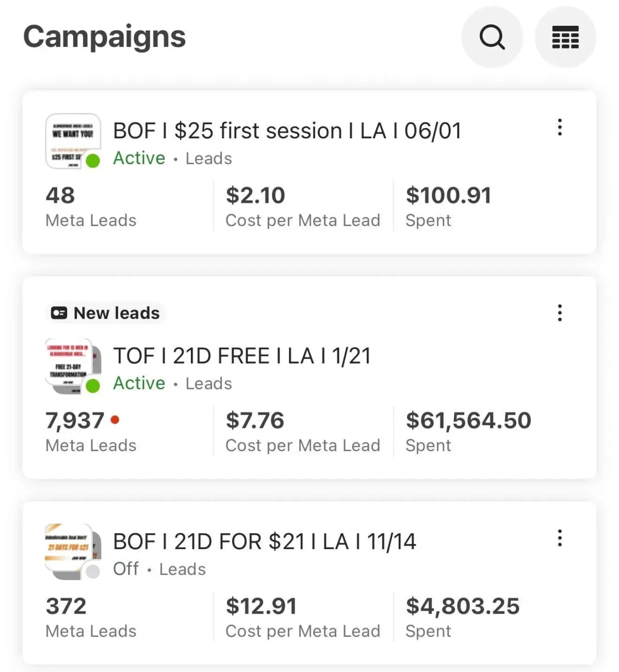The height and width of the screenshot is (672, 619).
Task: Click the red new-leads dot beside 7,937
Action: 115,420
